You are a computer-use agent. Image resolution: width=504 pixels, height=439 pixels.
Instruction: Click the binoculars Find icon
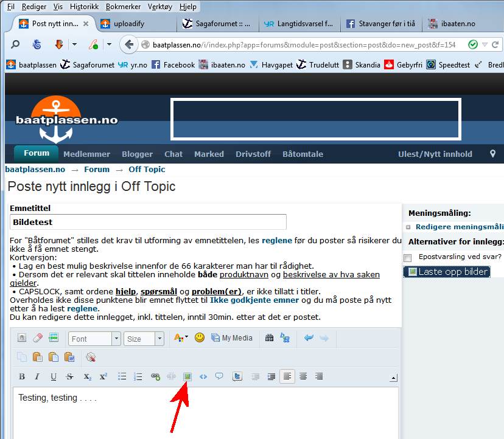coord(270,337)
